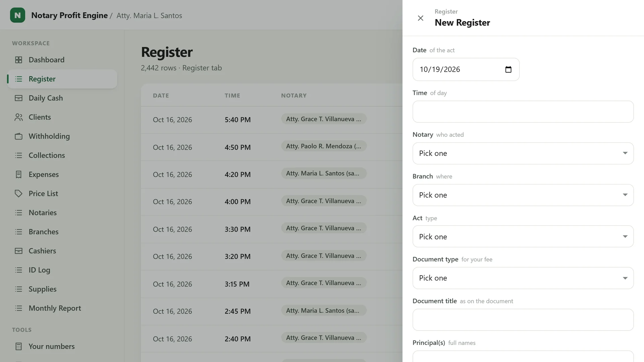Click the Withholding wallet icon
Viewport: 644px width, 362px height.
click(x=19, y=136)
